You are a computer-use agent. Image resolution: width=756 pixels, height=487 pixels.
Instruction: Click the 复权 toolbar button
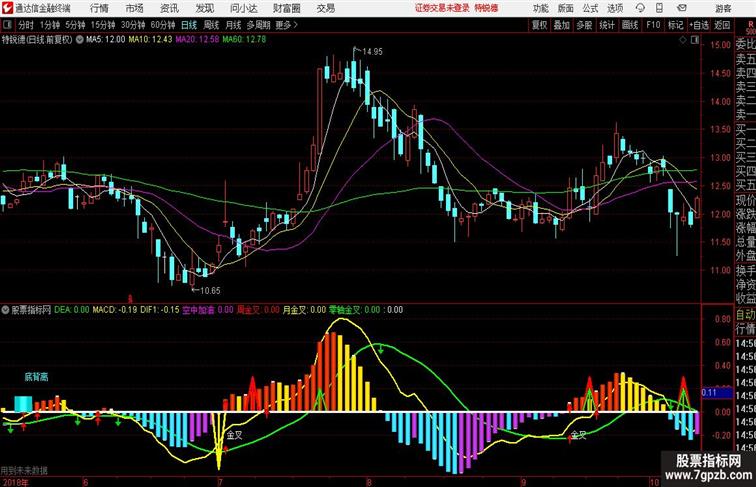(539, 25)
